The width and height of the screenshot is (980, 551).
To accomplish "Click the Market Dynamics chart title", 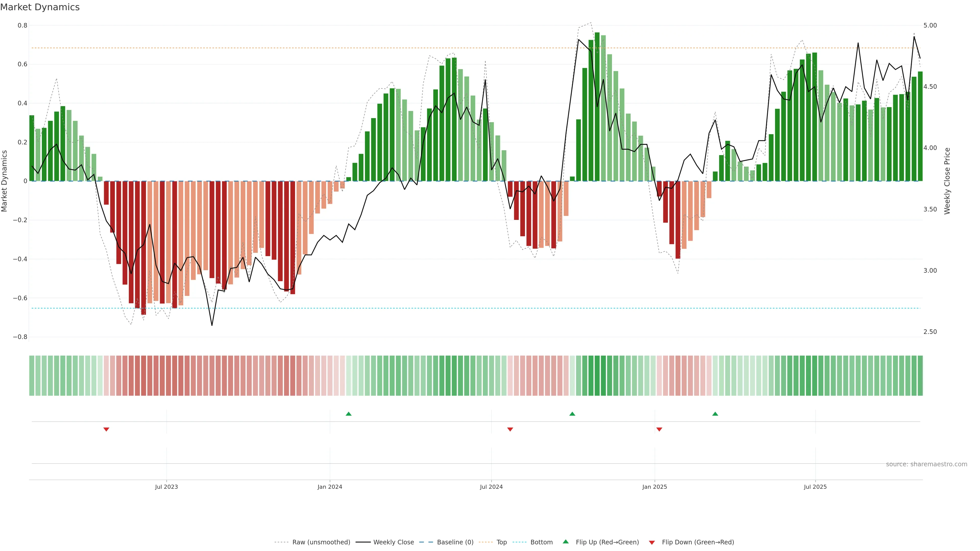I will coord(40,7).
